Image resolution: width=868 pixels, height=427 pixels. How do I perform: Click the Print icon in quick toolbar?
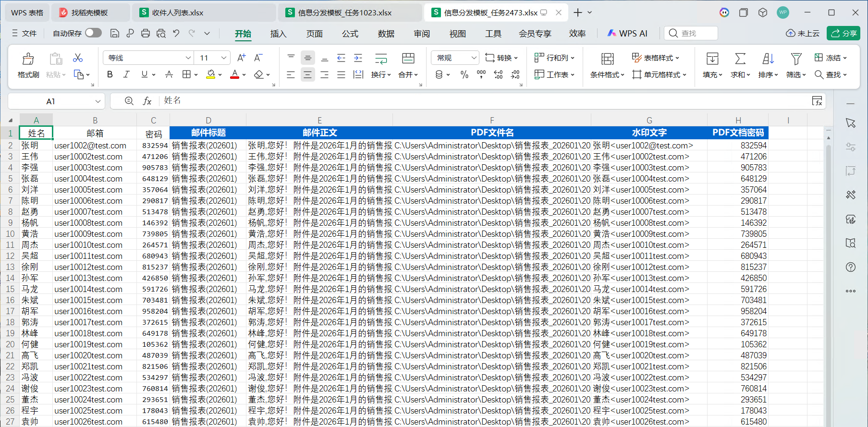(146, 33)
